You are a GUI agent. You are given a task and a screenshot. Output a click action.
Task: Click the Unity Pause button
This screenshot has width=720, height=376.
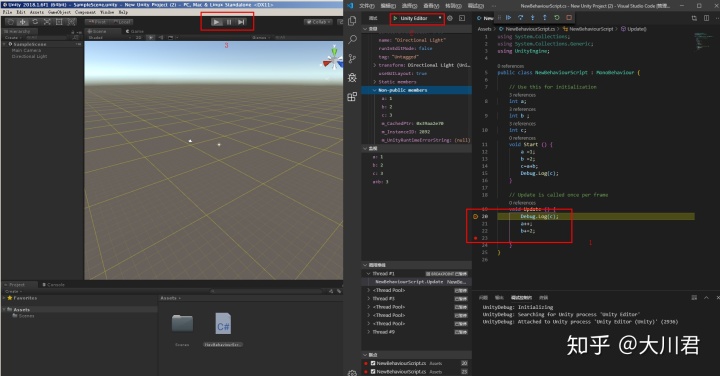tap(229, 22)
